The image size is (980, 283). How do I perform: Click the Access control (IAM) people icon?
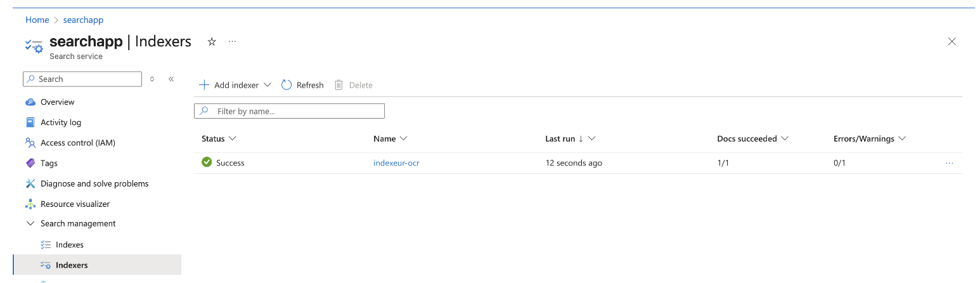[30, 143]
